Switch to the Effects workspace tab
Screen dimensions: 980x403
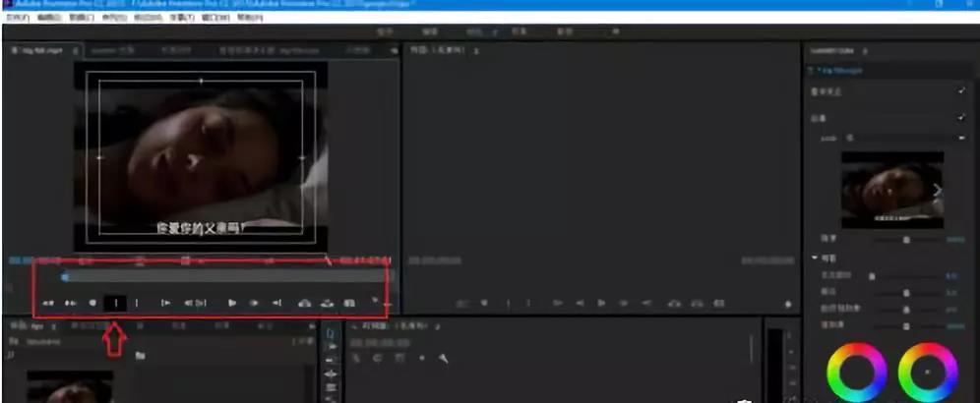(x=519, y=31)
